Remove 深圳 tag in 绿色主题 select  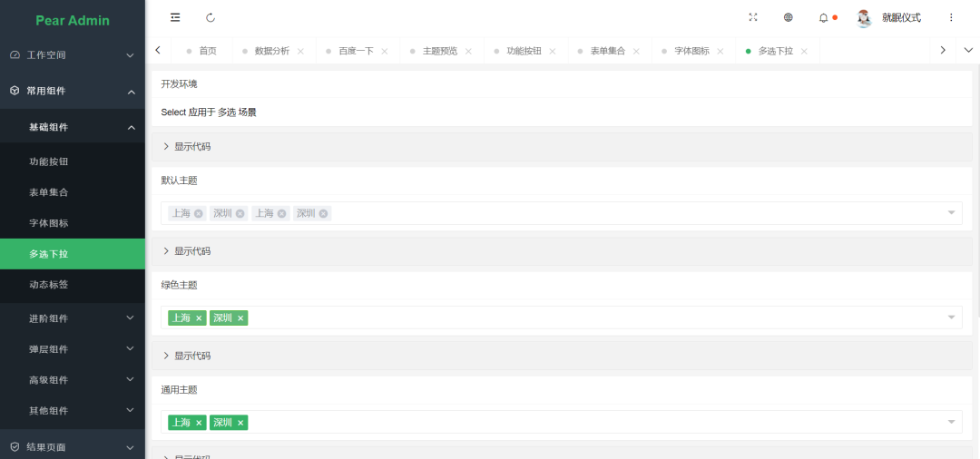pos(240,318)
